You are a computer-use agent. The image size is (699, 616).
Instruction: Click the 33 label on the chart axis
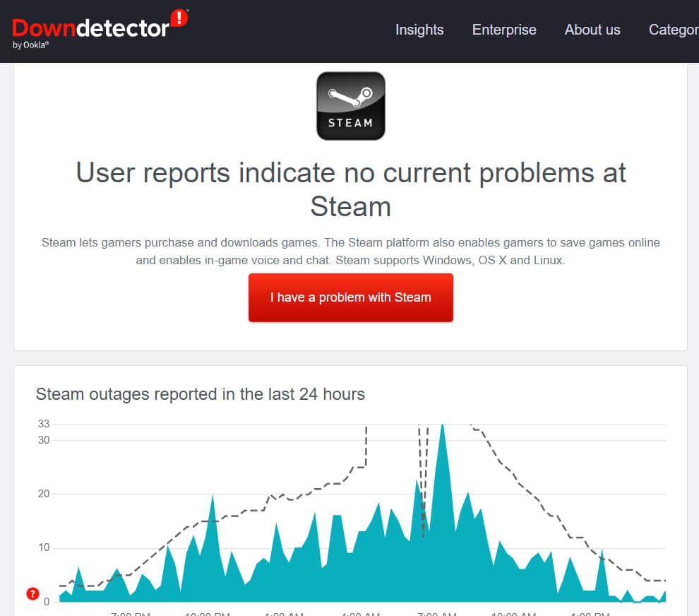point(44,423)
